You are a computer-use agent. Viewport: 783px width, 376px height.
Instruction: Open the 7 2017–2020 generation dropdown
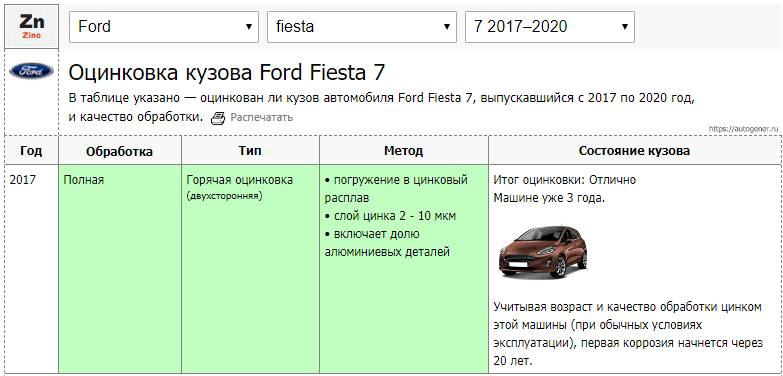[x=550, y=26]
